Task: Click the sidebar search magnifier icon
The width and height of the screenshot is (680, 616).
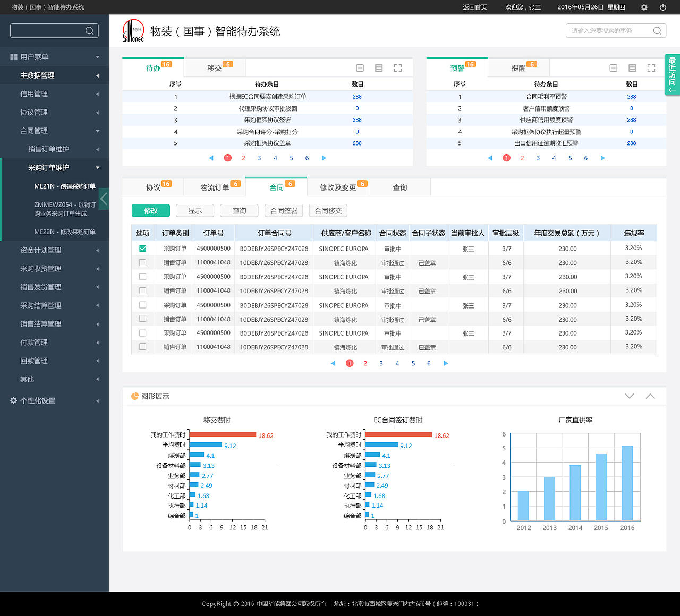Action: (90, 30)
